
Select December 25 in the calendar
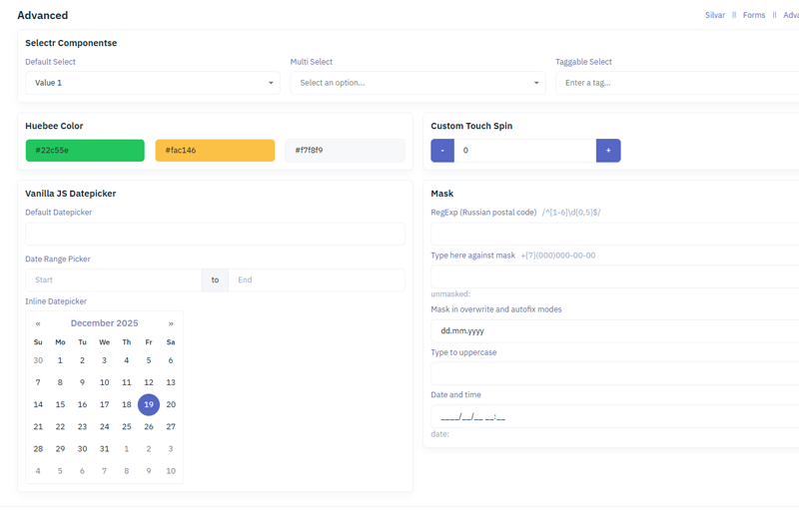pos(127,426)
